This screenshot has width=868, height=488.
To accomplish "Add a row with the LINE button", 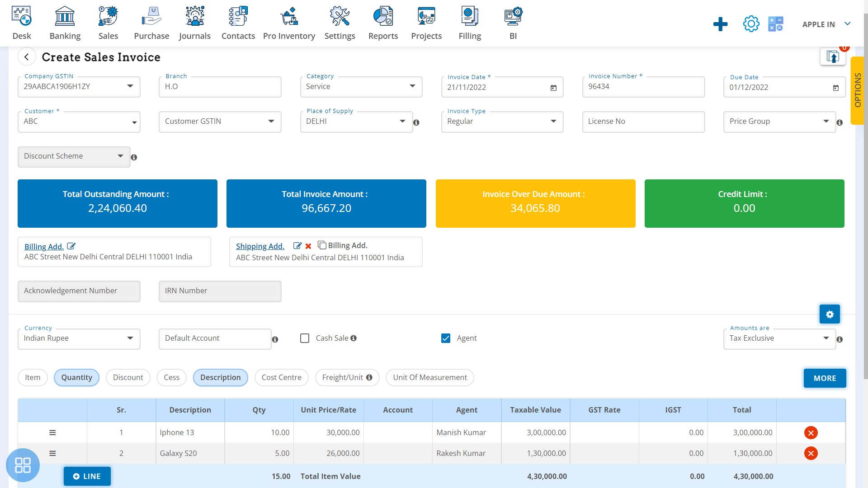I will tap(87, 476).
